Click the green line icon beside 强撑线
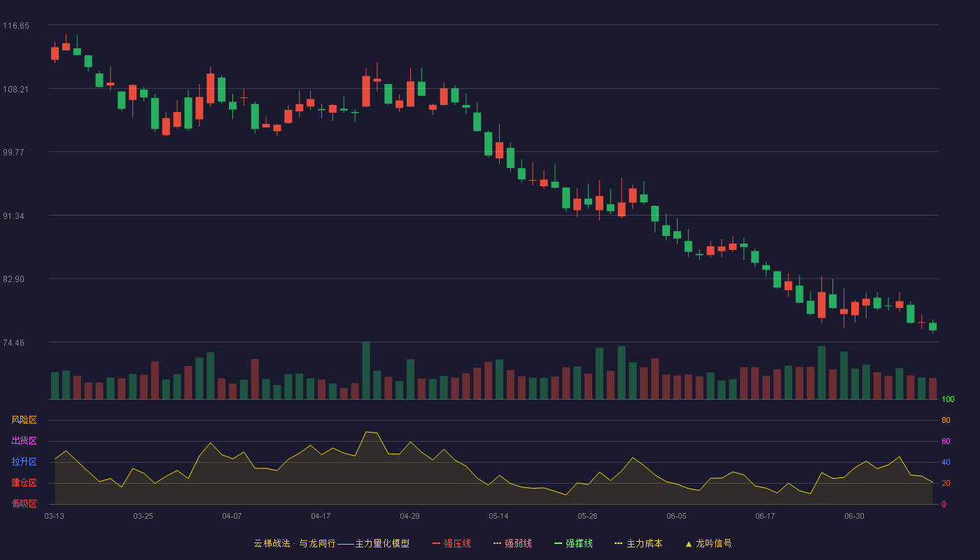The width and height of the screenshot is (980, 560). coord(558,543)
